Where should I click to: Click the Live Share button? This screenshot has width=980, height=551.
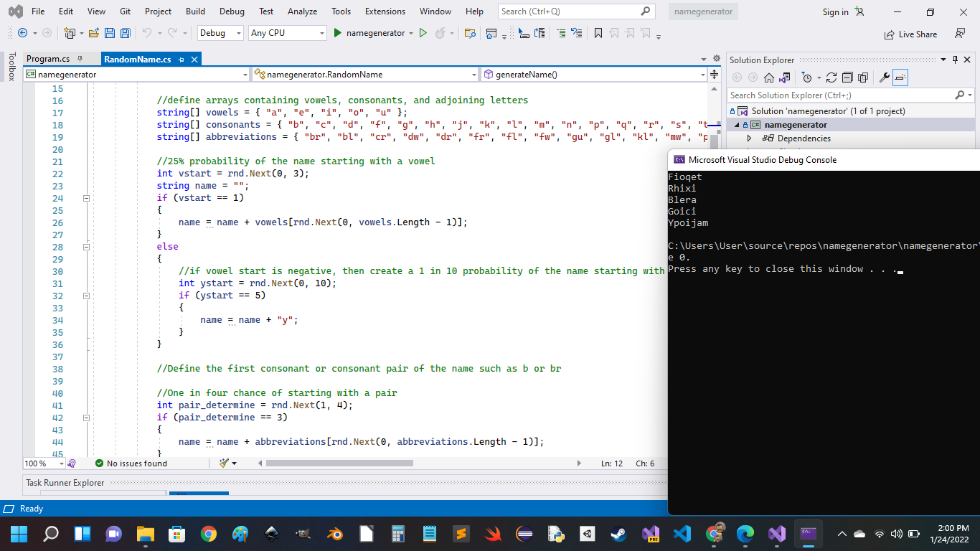coord(910,34)
